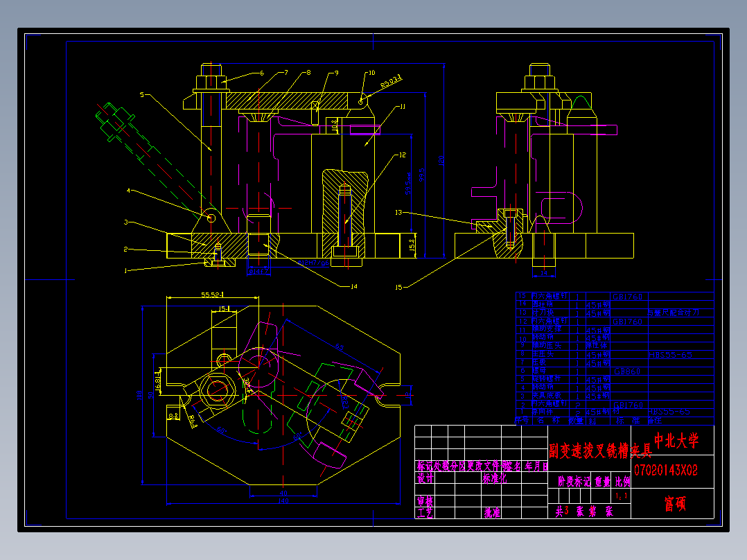Click the 比例 header cell
Viewport: 747px width, 560px height.
point(622,482)
